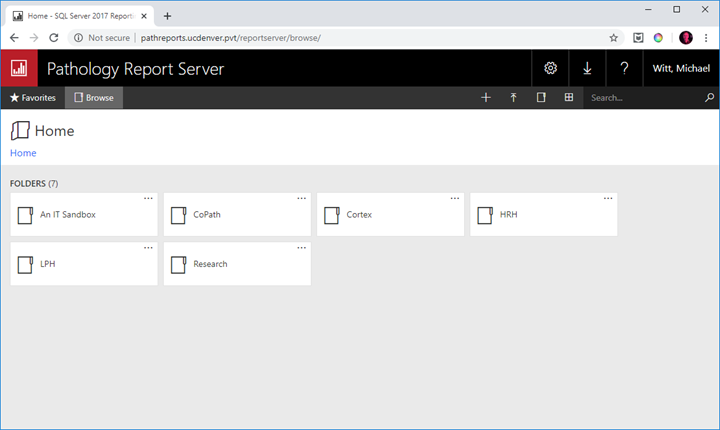Switch to the Browse tab

point(94,97)
